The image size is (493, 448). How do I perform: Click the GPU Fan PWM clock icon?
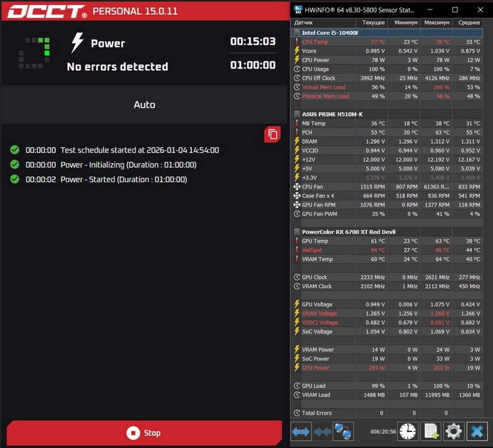(297, 214)
